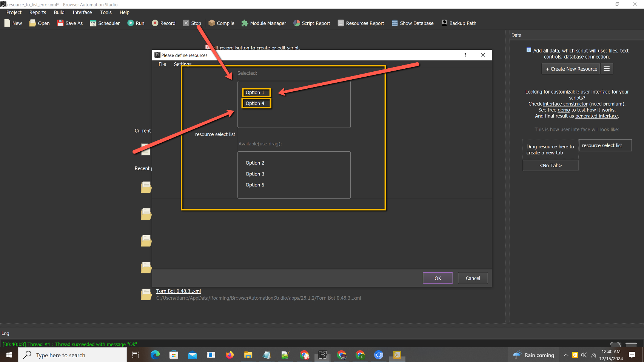Image resolution: width=644 pixels, height=362 pixels.
Task: Click OK to confirm resources
Action: pos(438,278)
